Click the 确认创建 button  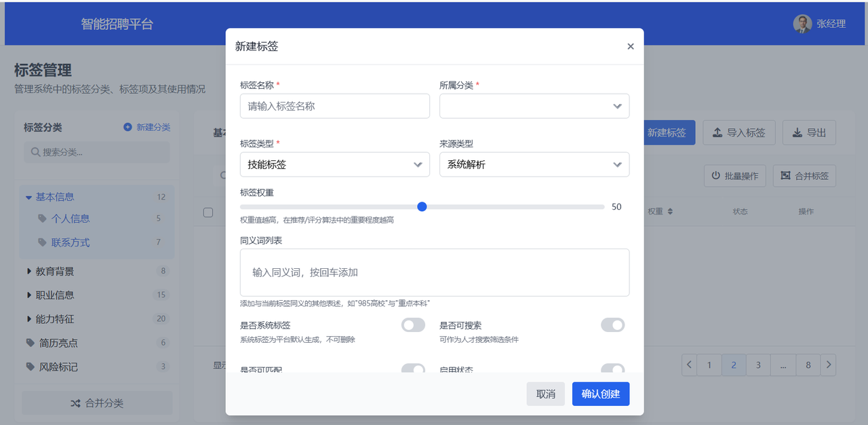pos(601,394)
